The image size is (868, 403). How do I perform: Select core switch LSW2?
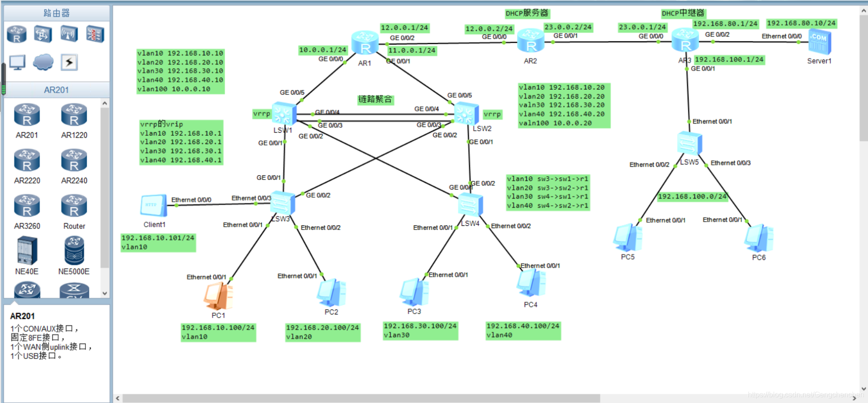click(467, 113)
